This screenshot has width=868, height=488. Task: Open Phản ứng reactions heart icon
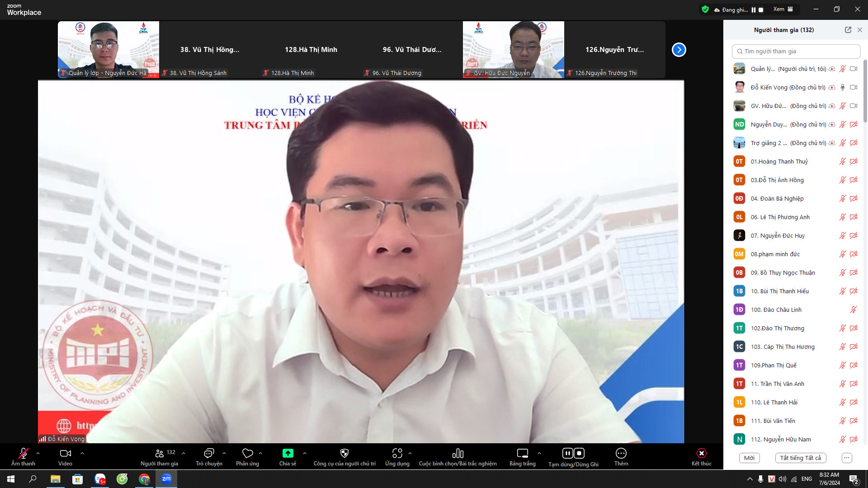[x=247, y=453]
